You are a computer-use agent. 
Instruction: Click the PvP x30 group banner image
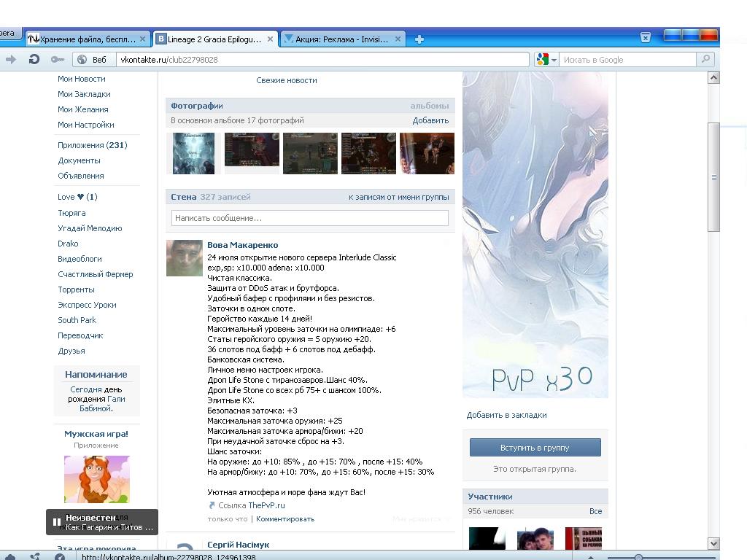pos(535,235)
